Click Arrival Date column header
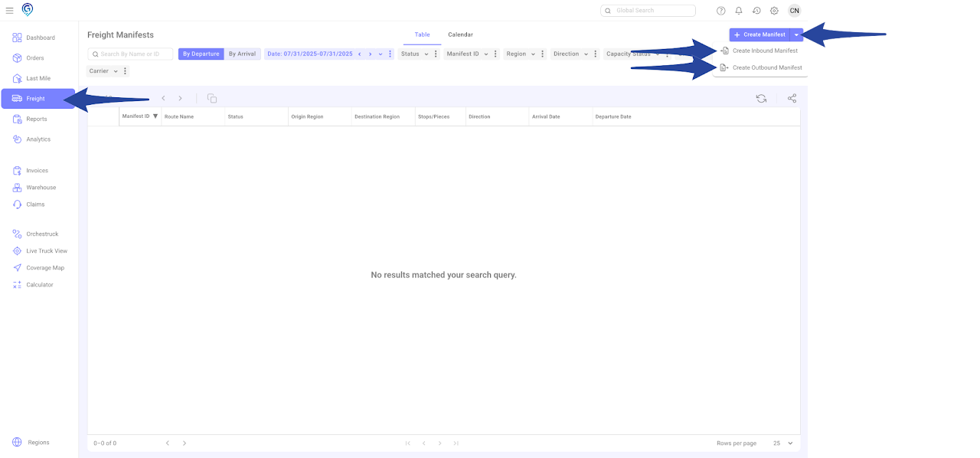Viewport: 980px width, 458px height. click(x=546, y=116)
